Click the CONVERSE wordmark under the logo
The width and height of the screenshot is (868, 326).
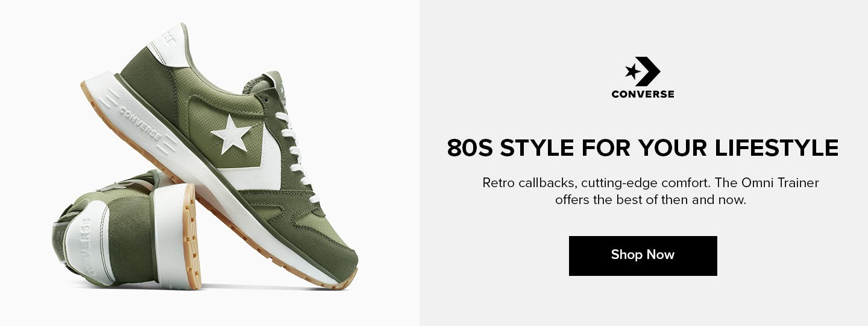pyautogui.click(x=643, y=94)
